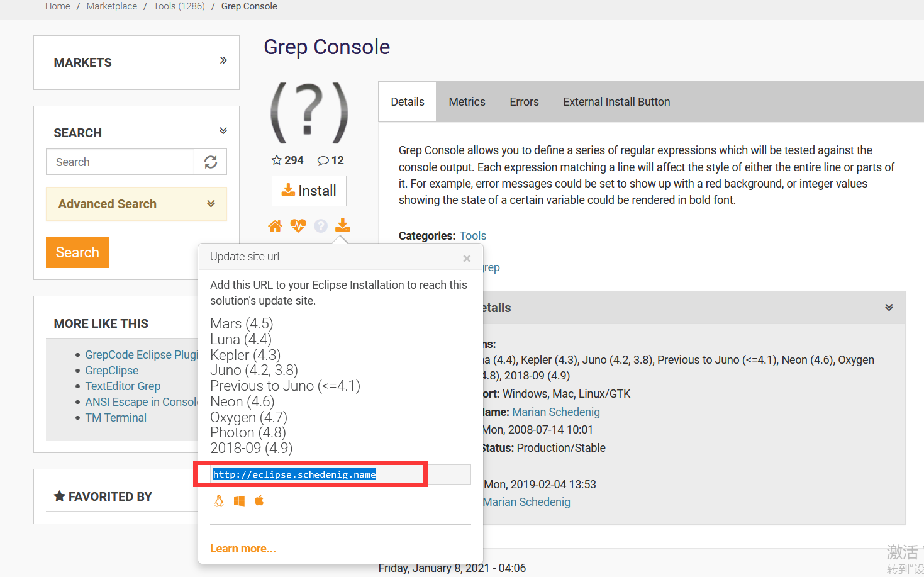Click the comment bubble icon showing 12
This screenshot has width=924, height=577.
point(323,160)
